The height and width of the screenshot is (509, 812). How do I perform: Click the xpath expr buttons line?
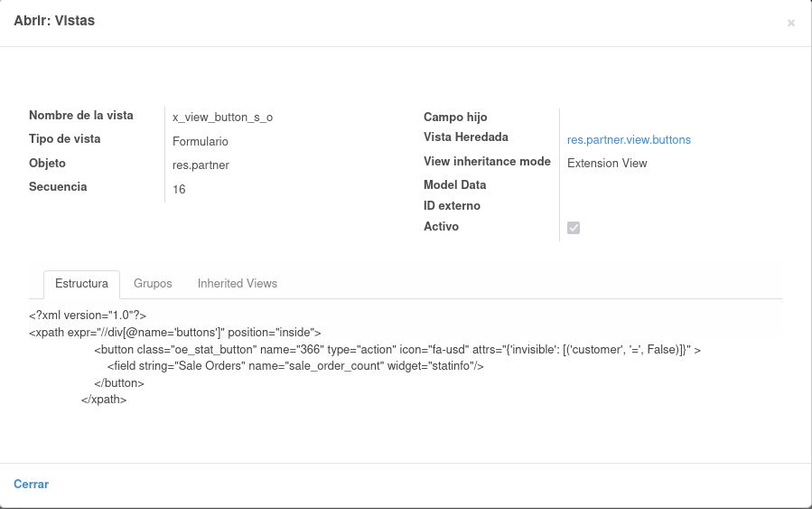[175, 332]
